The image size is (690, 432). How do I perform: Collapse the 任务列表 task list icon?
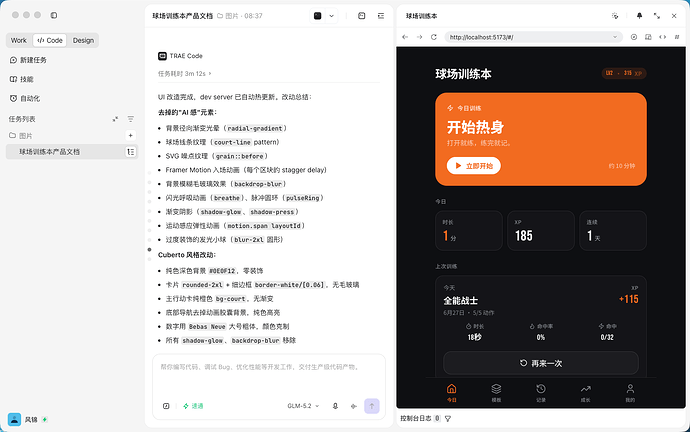(115, 119)
